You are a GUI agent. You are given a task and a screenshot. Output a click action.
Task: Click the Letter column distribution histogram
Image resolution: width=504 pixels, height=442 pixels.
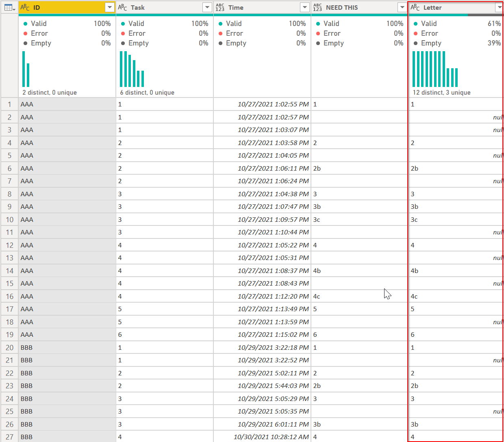click(435, 69)
